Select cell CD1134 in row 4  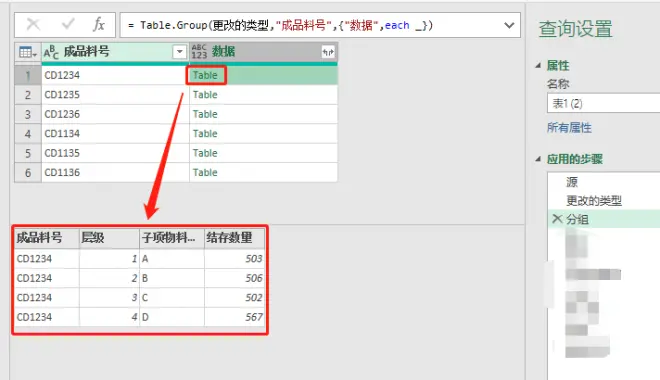coord(115,133)
